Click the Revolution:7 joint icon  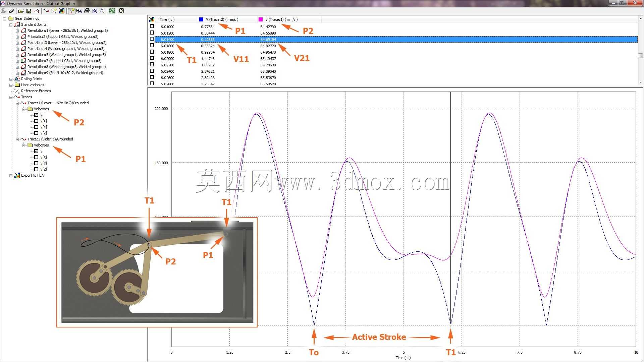click(23, 61)
